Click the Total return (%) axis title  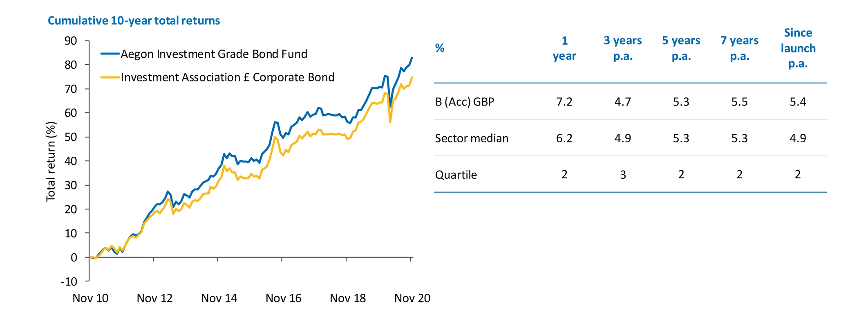pyautogui.click(x=51, y=162)
